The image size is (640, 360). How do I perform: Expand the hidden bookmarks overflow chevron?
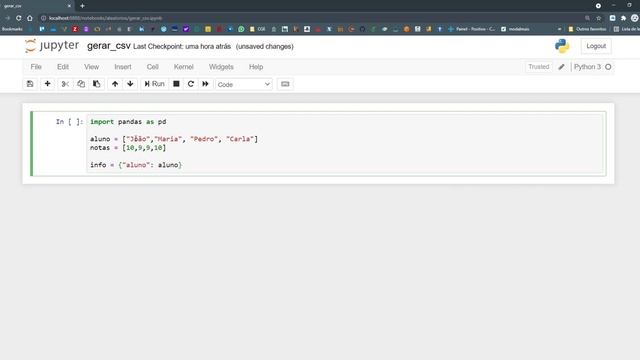pyautogui.click(x=559, y=29)
